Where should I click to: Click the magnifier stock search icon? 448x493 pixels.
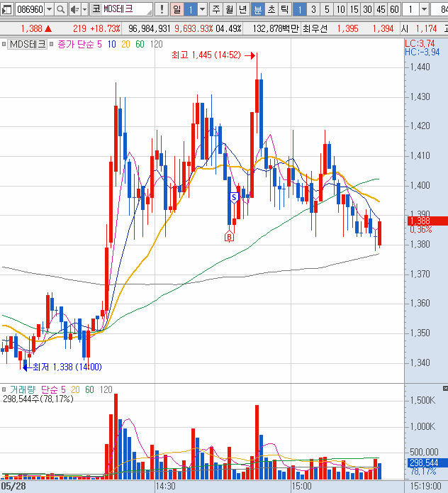60,9
